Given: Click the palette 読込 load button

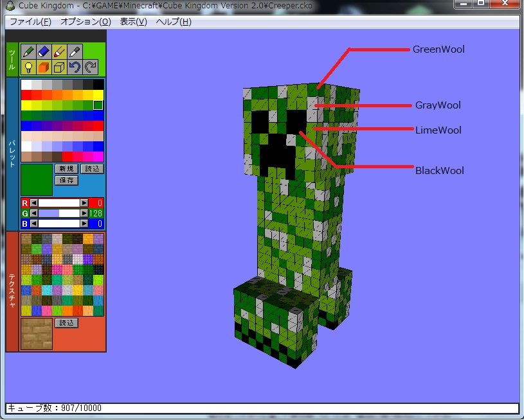Looking at the screenshot, I should tap(92, 169).
